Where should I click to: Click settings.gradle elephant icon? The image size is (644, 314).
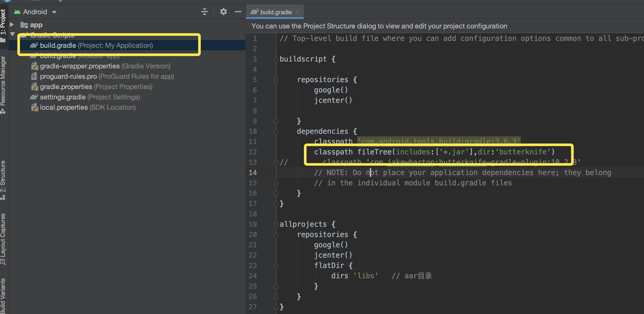(x=34, y=97)
